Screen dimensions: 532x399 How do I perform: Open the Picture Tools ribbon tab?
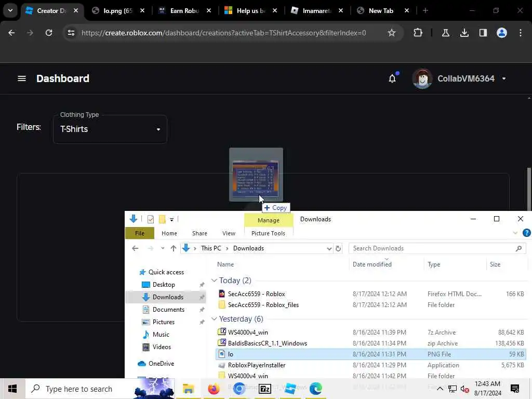(x=268, y=233)
